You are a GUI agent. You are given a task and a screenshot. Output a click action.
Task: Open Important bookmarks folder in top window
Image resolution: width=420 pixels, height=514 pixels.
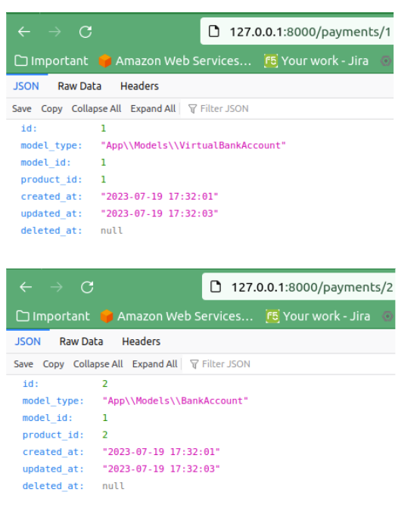click(51, 61)
